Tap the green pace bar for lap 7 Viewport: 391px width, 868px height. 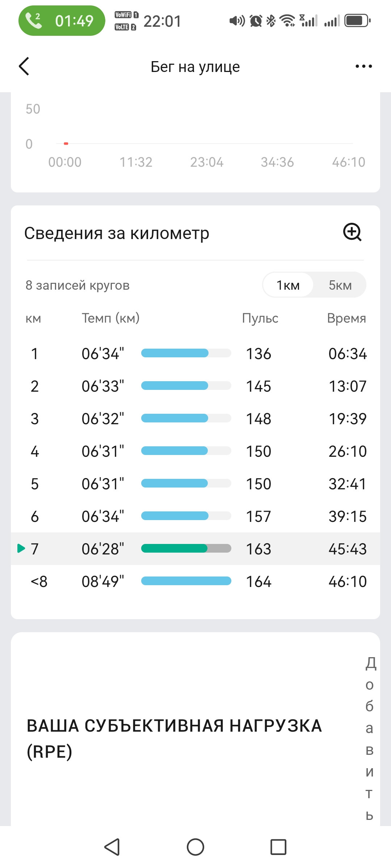(174, 548)
